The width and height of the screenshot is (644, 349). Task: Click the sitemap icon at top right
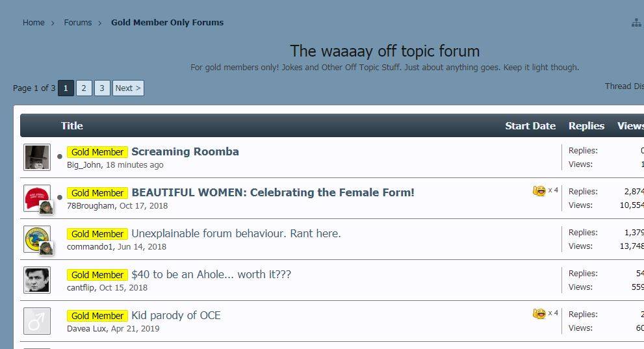(636, 23)
